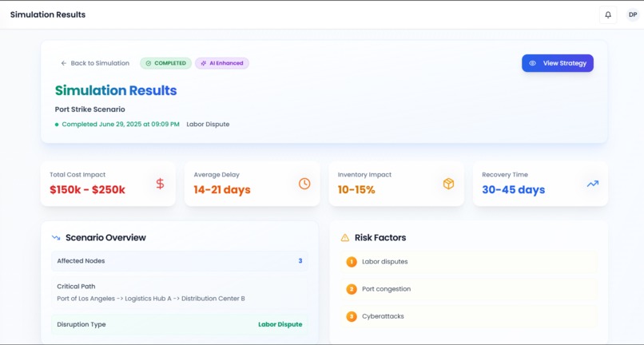Click the Total Cost Impact label
The image size is (644, 345).
(78, 175)
